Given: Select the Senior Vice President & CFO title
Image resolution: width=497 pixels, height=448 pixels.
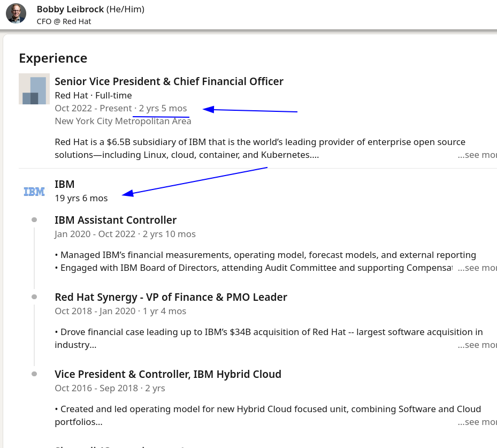Looking at the screenshot, I should point(169,81).
